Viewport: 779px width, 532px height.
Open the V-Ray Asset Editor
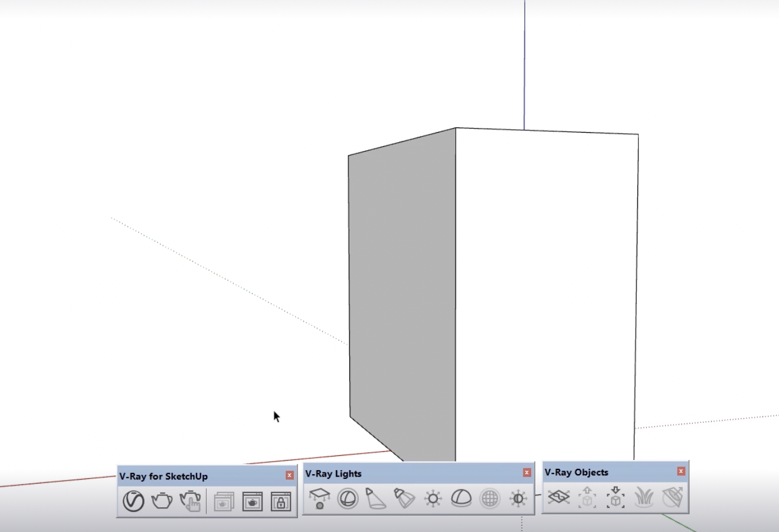coord(133,501)
